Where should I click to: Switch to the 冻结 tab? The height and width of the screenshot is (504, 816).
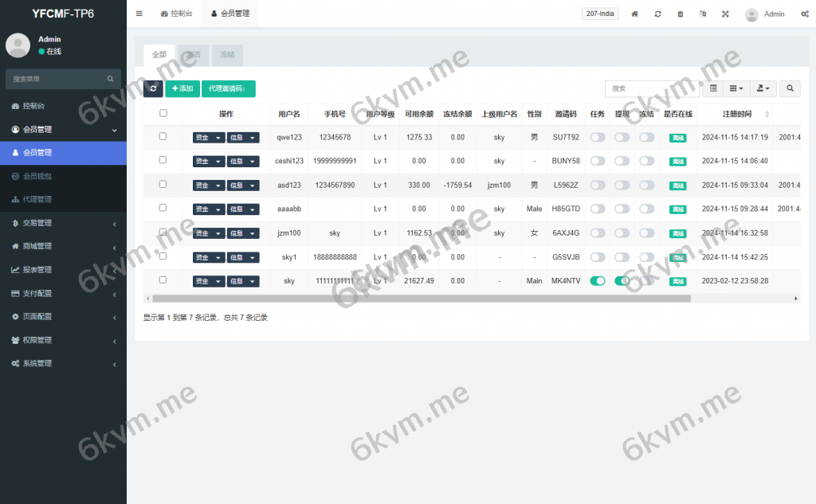point(227,54)
